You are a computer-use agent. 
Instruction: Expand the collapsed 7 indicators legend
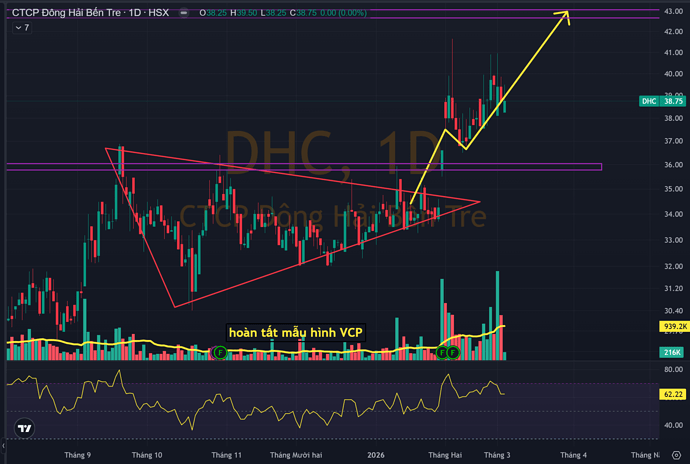point(22,28)
